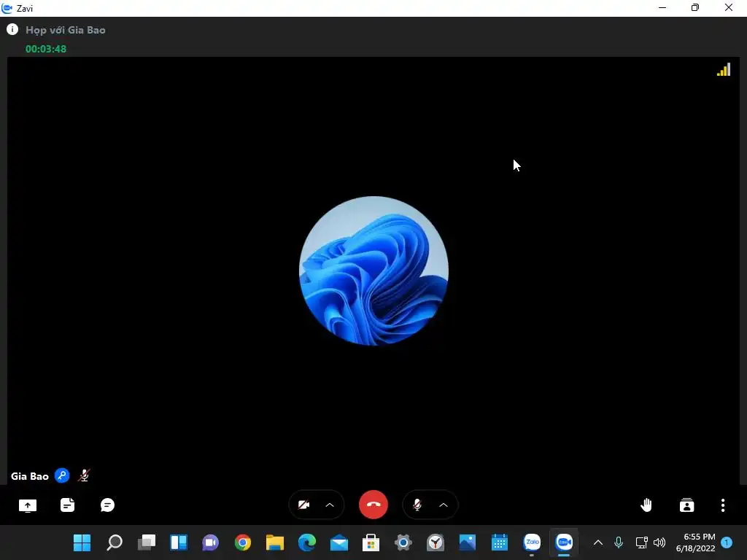Open Microsoft Teams Chat on taskbar
Viewport: 747px width, 560px height.
pyautogui.click(x=211, y=542)
